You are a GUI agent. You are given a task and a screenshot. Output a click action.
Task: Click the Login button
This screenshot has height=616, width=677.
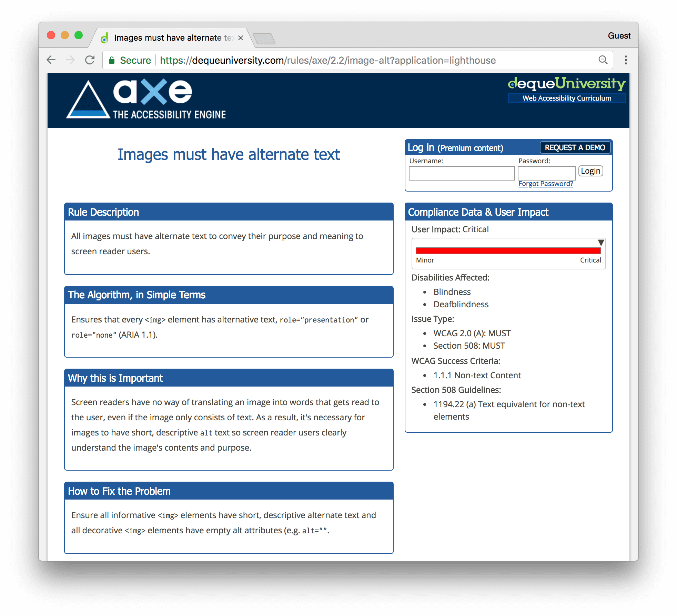[x=591, y=171]
